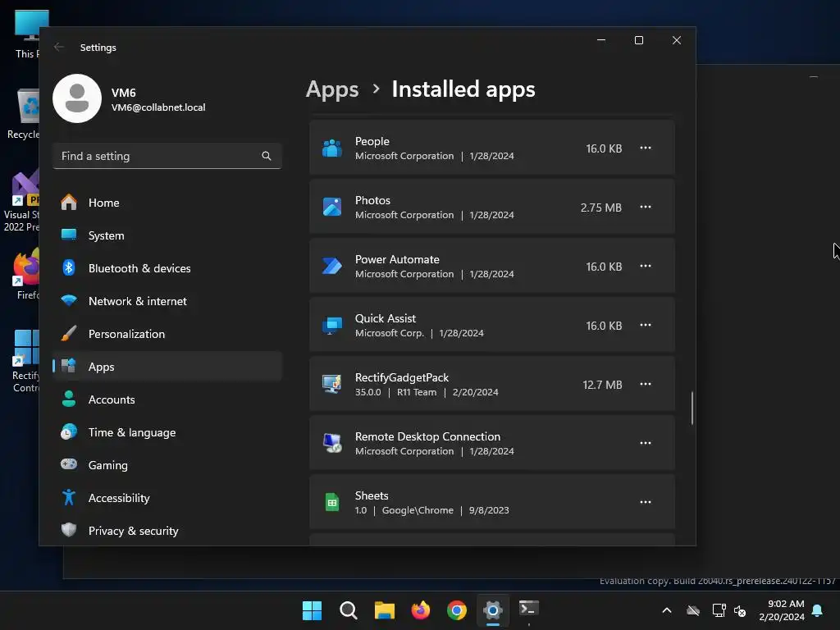Click the '2.75 MB' size value
Image resolution: width=840 pixels, height=630 pixels.
[601, 208]
